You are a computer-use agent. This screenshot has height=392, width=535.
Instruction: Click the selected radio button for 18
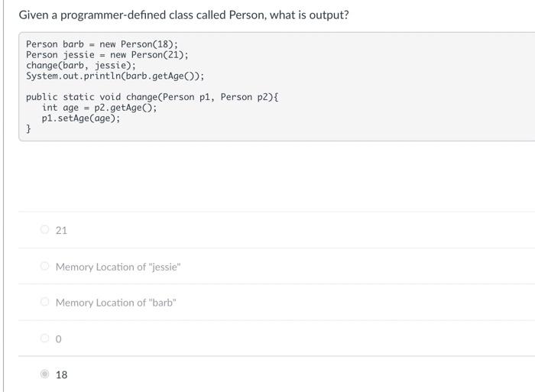(x=44, y=374)
